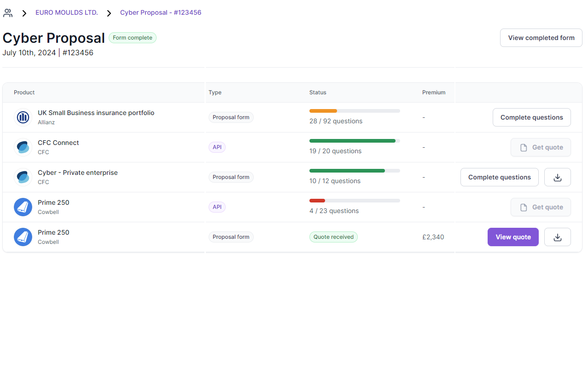Click the Cowbell logo in the quote received row
Screen dimensions: 588x381
23,237
